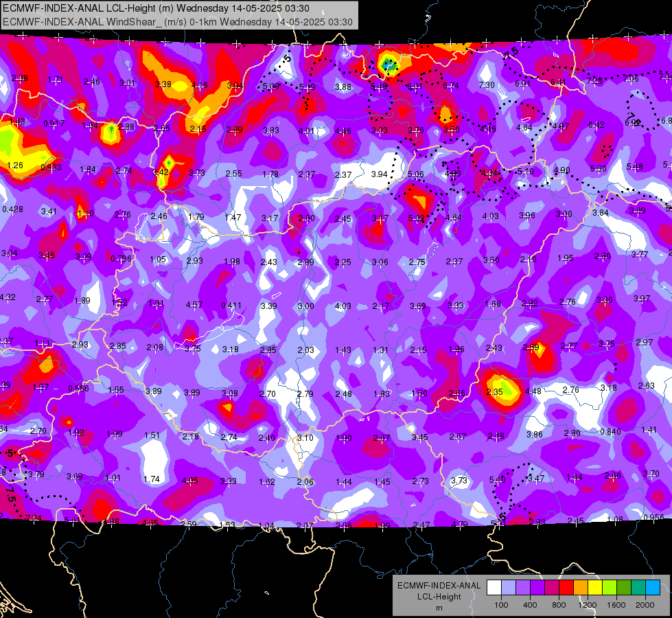Click the wind shear value 1.31
The image size is (672, 618).
[380, 350]
